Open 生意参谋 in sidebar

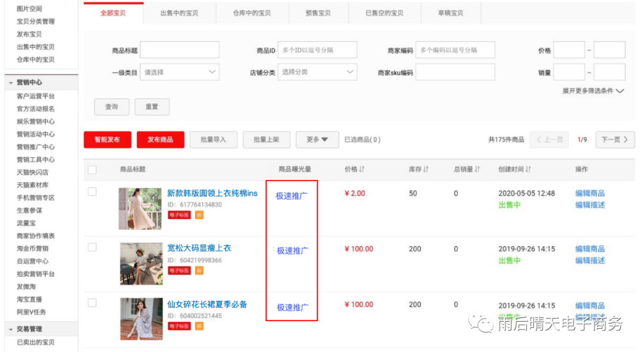point(29,210)
